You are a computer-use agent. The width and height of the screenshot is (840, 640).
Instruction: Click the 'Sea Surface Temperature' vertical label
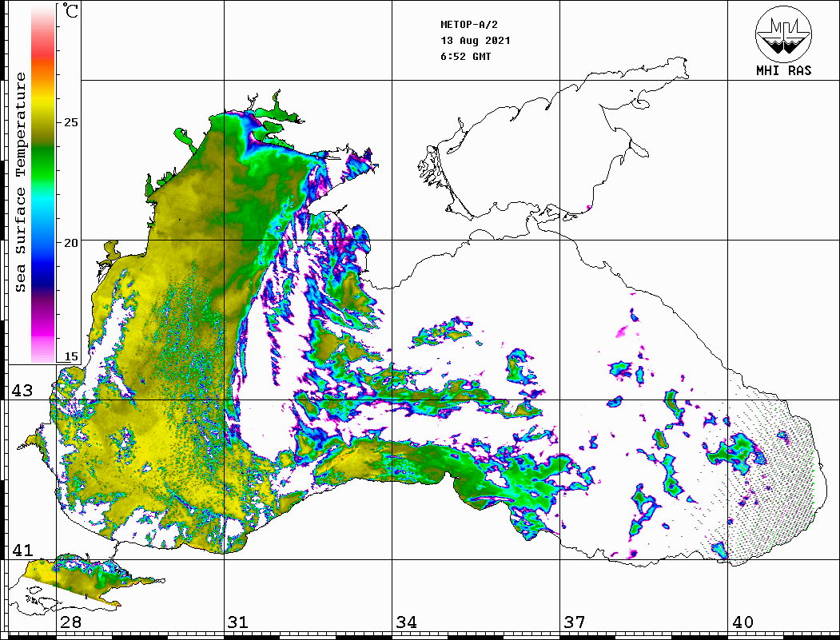coord(20,183)
